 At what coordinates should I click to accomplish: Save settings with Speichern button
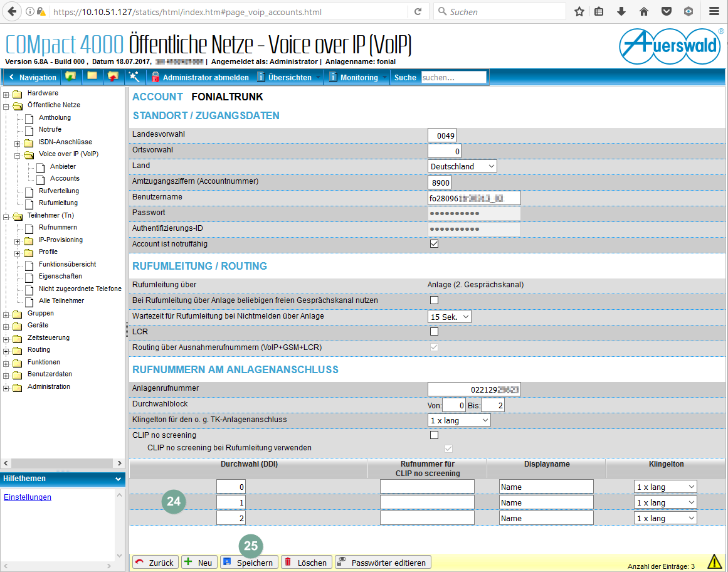[x=249, y=562]
